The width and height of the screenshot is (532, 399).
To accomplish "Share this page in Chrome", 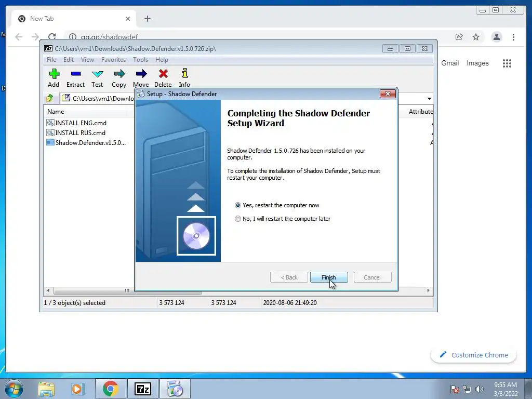I will coord(459,37).
